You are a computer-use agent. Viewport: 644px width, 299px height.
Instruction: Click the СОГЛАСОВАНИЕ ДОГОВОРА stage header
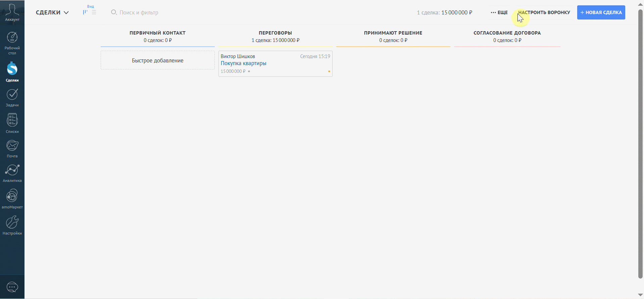tap(507, 33)
